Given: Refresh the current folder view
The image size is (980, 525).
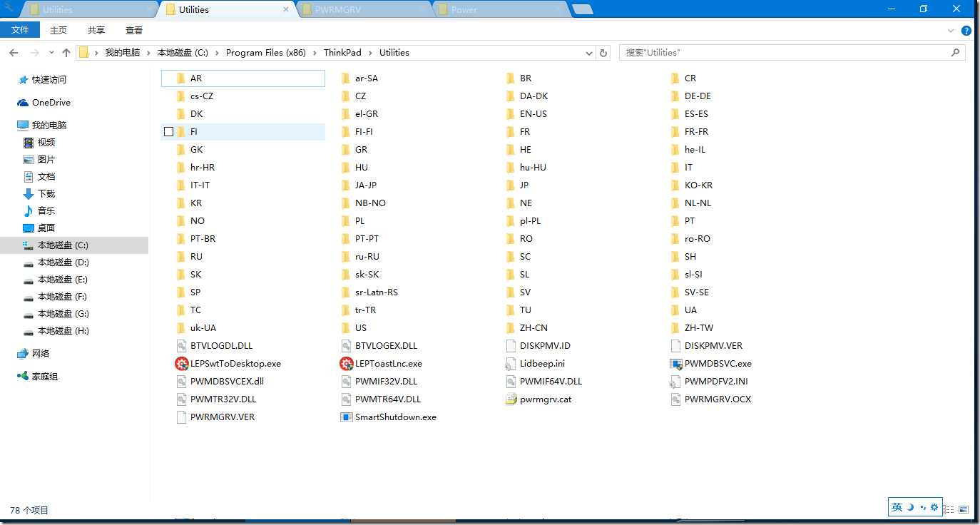Looking at the screenshot, I should [603, 53].
